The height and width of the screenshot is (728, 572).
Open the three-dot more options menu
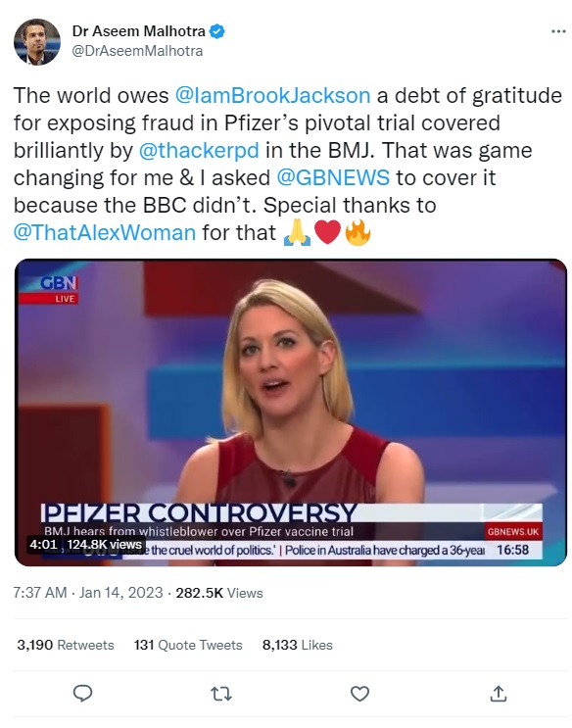point(558,31)
